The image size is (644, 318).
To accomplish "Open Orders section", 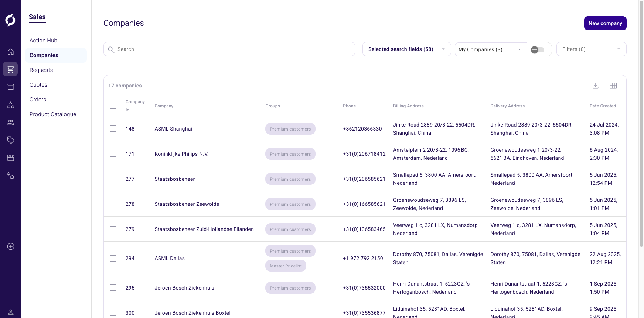I will 38,100.
